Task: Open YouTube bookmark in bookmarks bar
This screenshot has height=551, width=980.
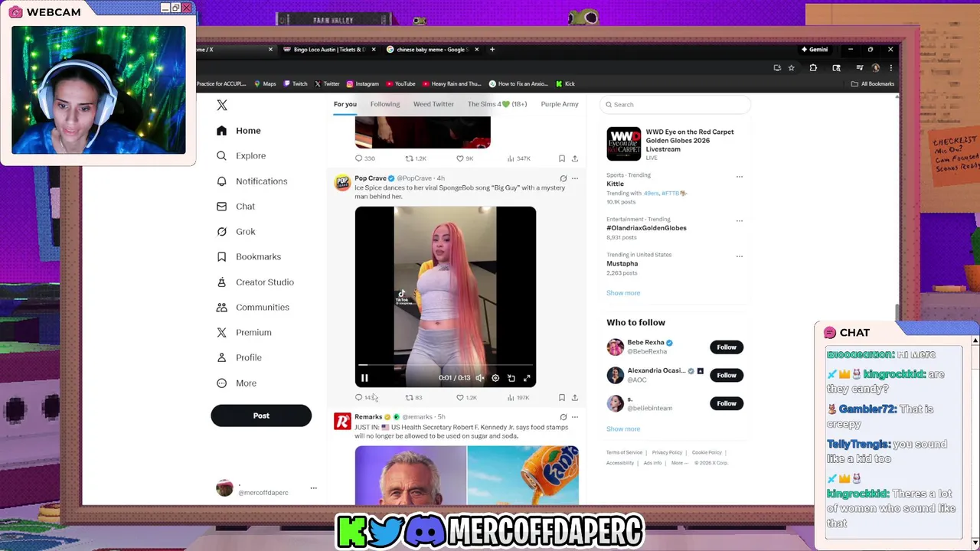Action: [x=400, y=83]
